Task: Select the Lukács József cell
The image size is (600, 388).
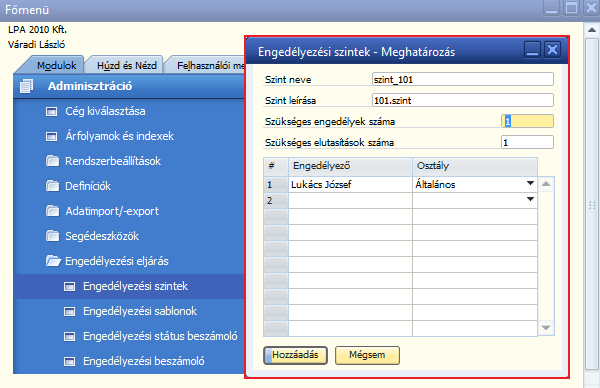Action: pos(350,184)
